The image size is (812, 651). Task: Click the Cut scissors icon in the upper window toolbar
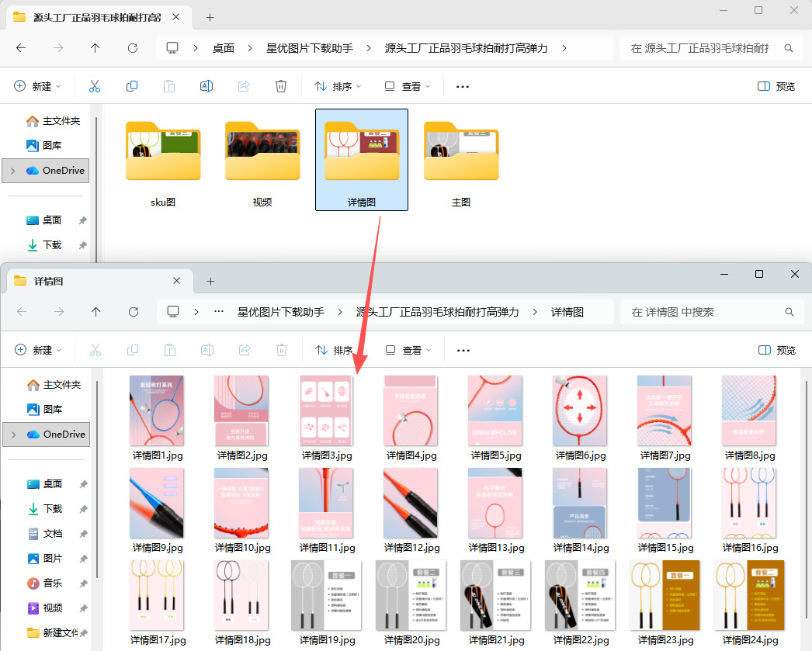tap(95, 86)
